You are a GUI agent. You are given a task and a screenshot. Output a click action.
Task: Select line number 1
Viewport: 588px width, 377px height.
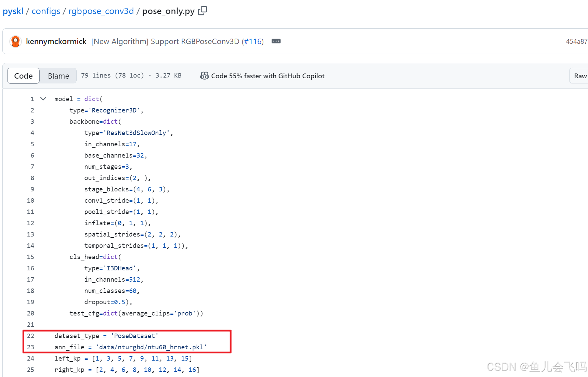[x=32, y=98]
